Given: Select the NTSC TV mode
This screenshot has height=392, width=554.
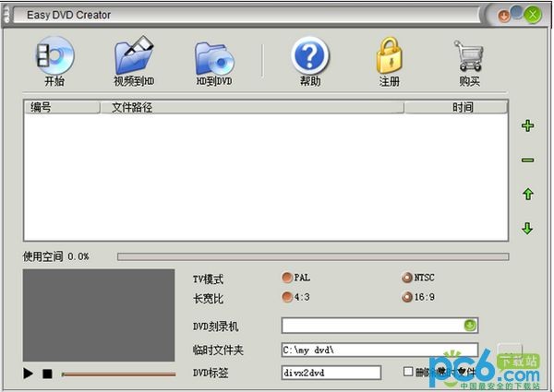Looking at the screenshot, I should click(406, 278).
